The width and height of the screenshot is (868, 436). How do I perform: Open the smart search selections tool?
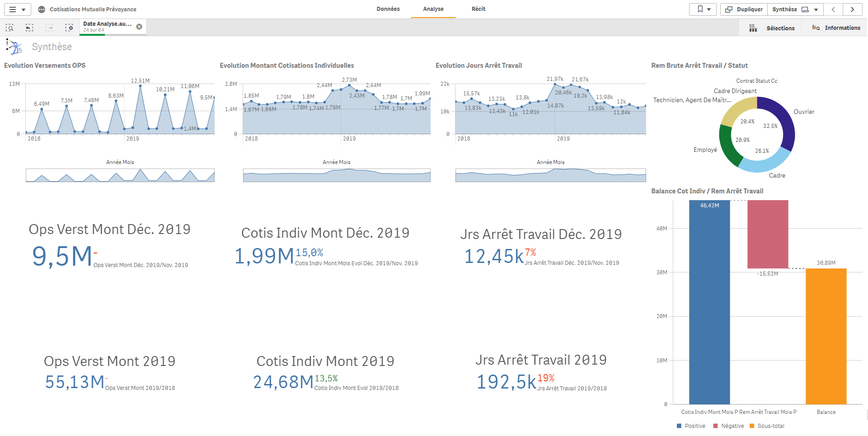(9, 28)
